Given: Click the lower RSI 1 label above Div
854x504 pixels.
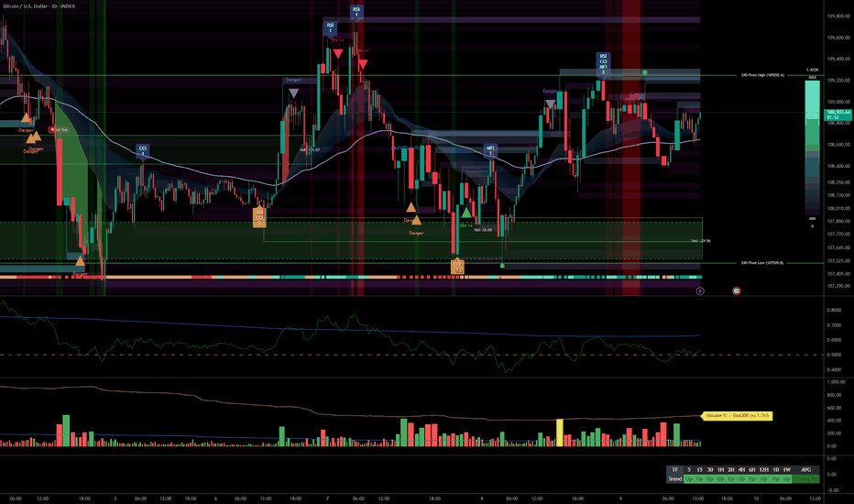Looking at the screenshot, I should 330,27.
